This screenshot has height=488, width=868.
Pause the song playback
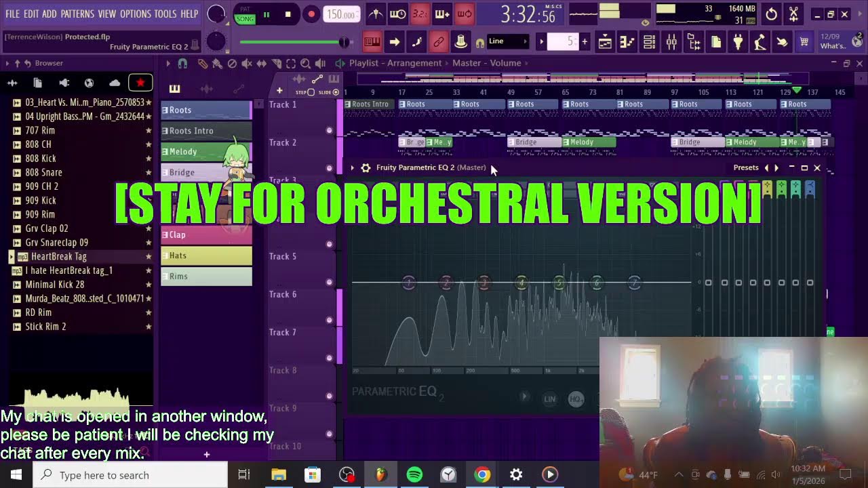(x=267, y=14)
